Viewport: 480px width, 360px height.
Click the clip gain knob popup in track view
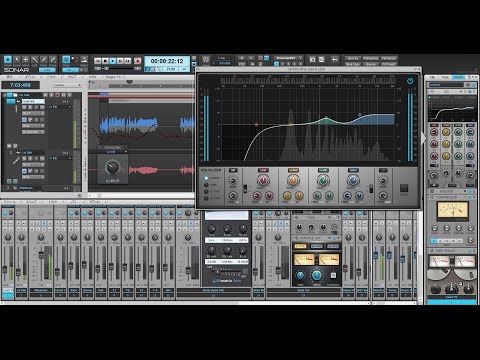coord(112,168)
